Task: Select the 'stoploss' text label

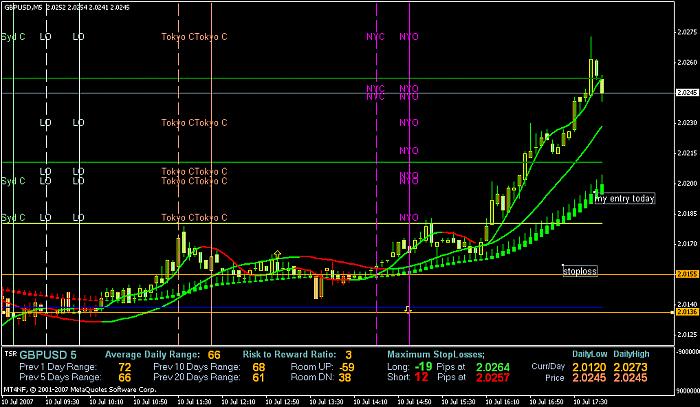Action: tap(579, 271)
